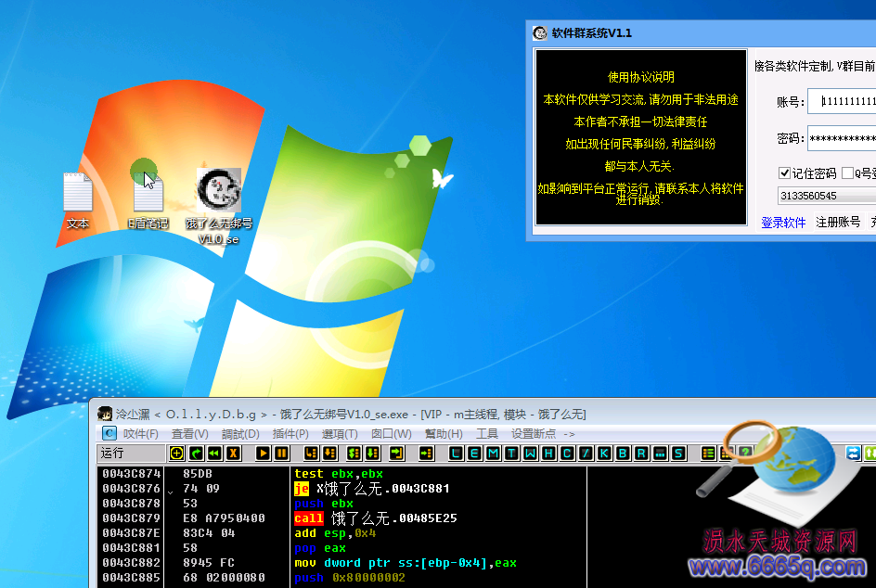876x588 pixels.
Task: Open the Windows list with W button
Action: tap(530, 453)
